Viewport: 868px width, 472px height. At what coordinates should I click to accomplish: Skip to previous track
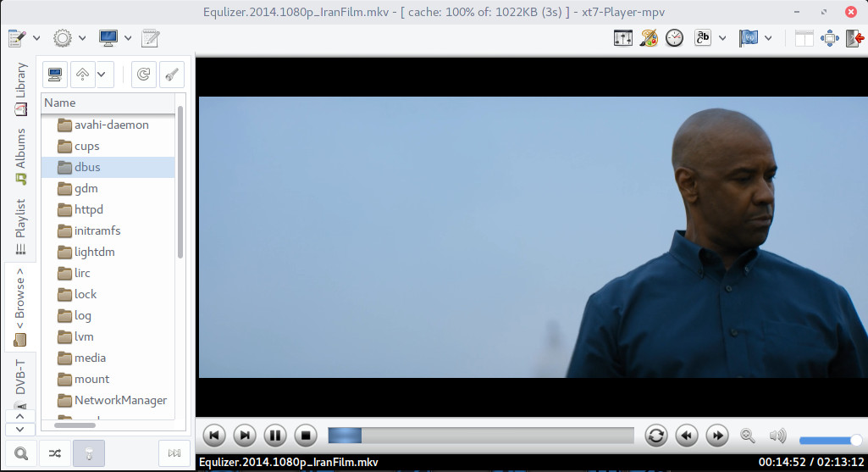[214, 436]
